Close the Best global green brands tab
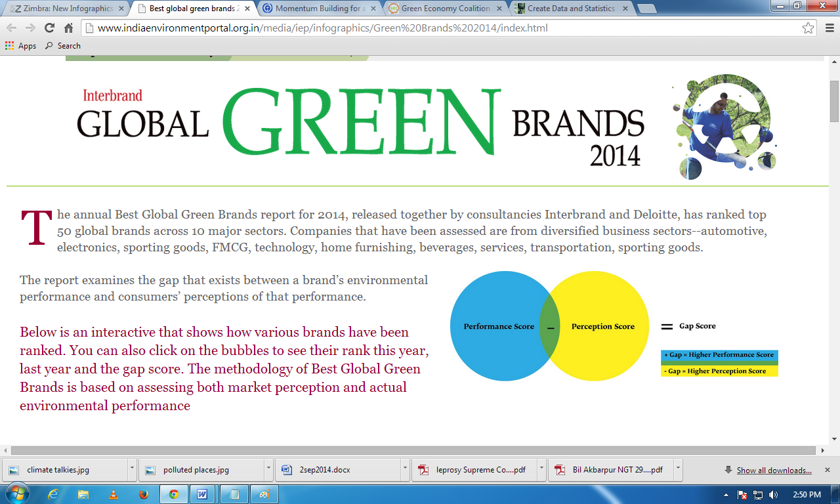Image resolution: width=840 pixels, height=504 pixels. tap(247, 9)
